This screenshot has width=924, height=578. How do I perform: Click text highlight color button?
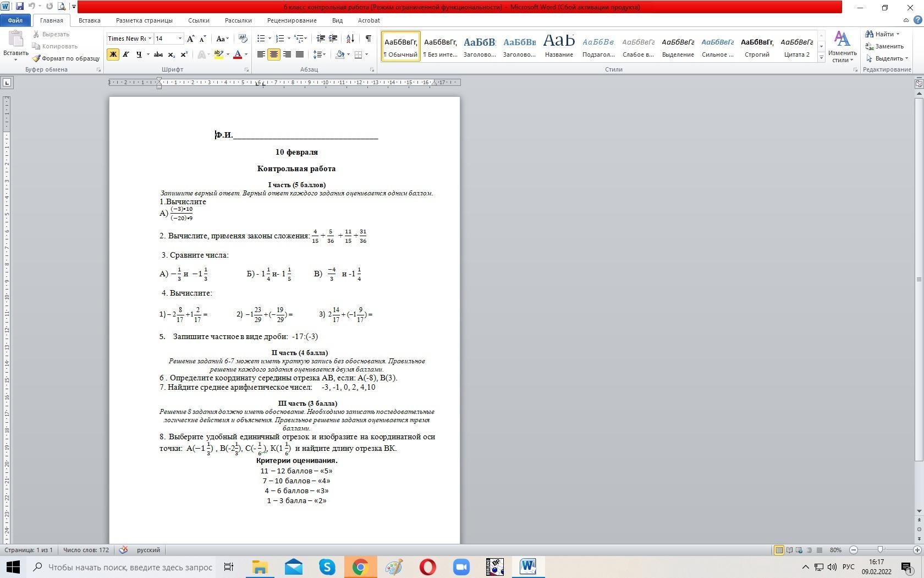click(218, 54)
